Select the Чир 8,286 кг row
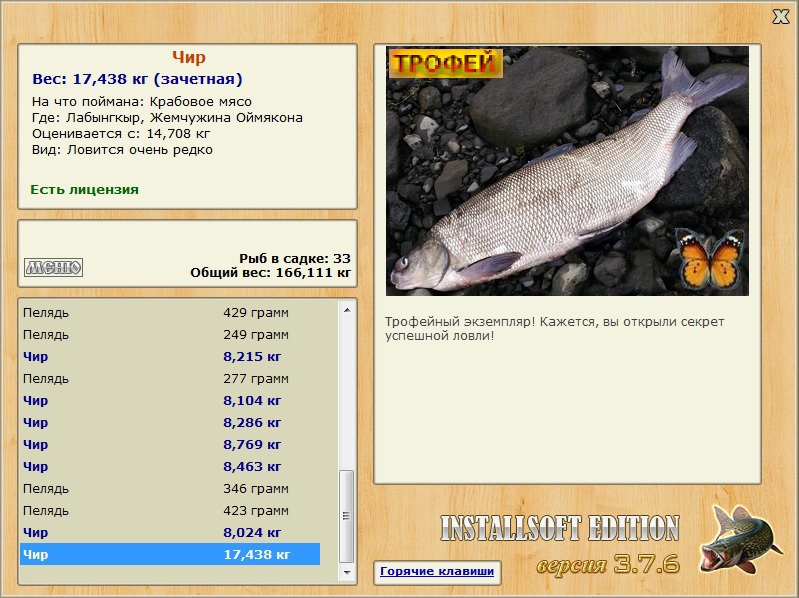Screen dimensions: 799x598 point(170,422)
